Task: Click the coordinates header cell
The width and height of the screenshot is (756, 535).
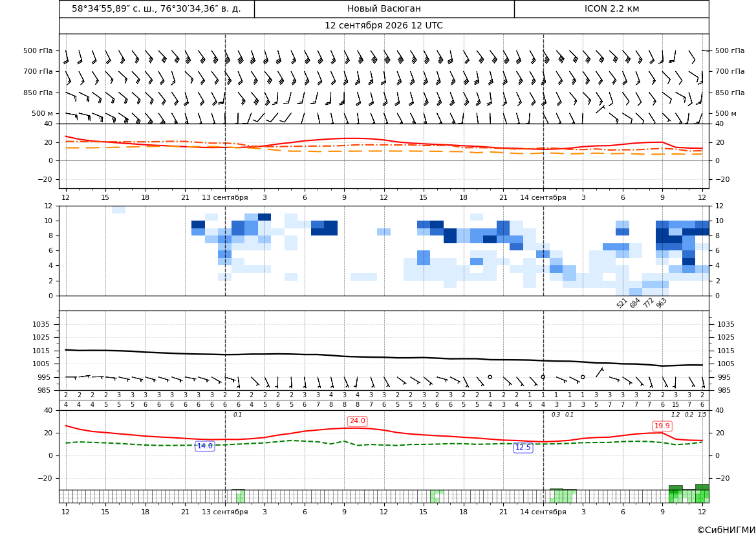Action: click(x=157, y=9)
